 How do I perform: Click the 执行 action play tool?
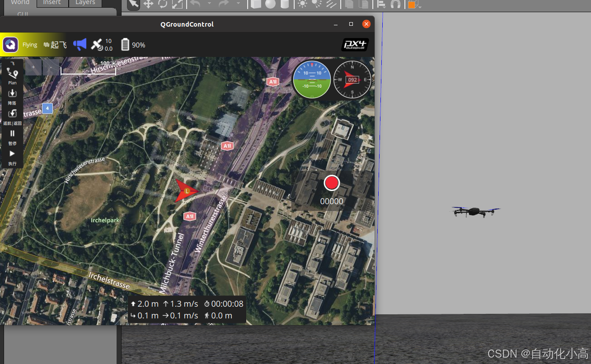tap(12, 157)
